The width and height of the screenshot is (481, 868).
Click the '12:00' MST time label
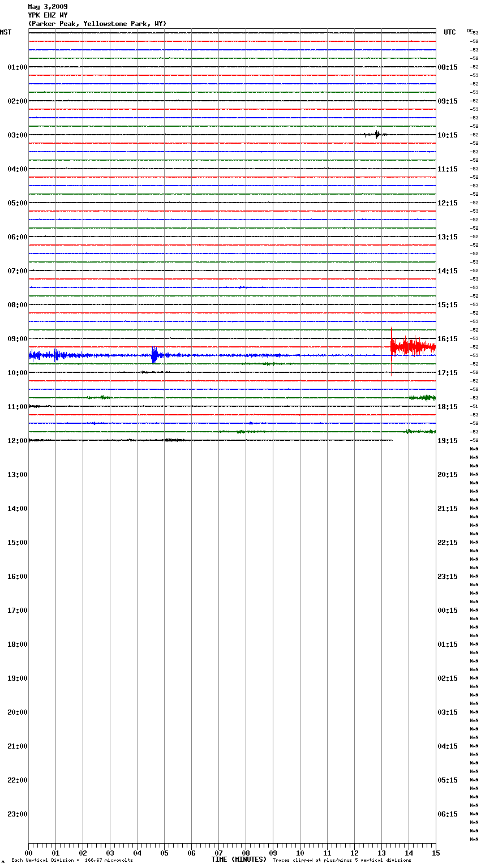pos(18,441)
